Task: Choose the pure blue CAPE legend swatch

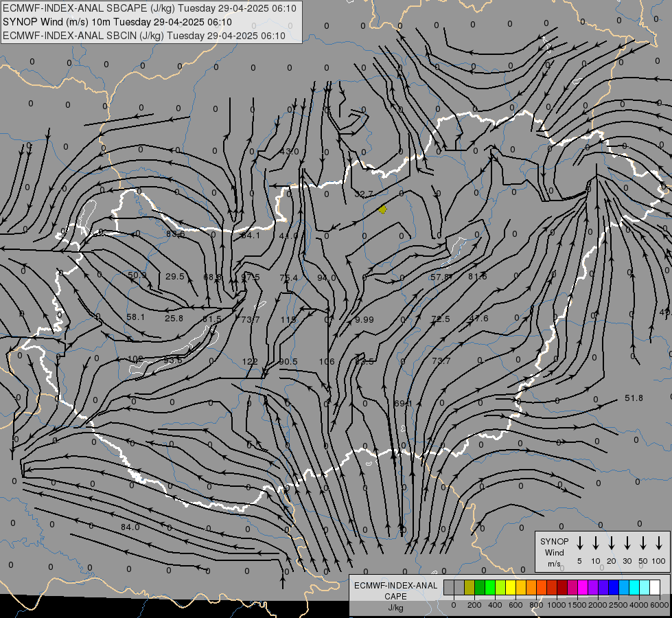Action: point(613,587)
